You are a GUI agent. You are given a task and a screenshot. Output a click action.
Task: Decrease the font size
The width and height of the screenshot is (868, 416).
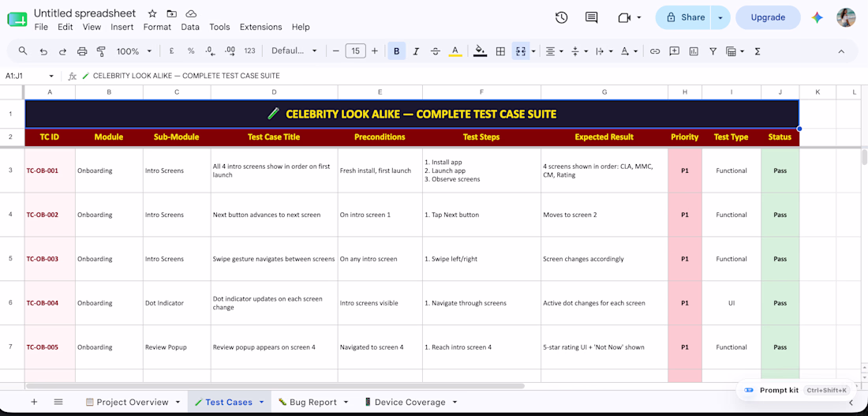tap(335, 51)
